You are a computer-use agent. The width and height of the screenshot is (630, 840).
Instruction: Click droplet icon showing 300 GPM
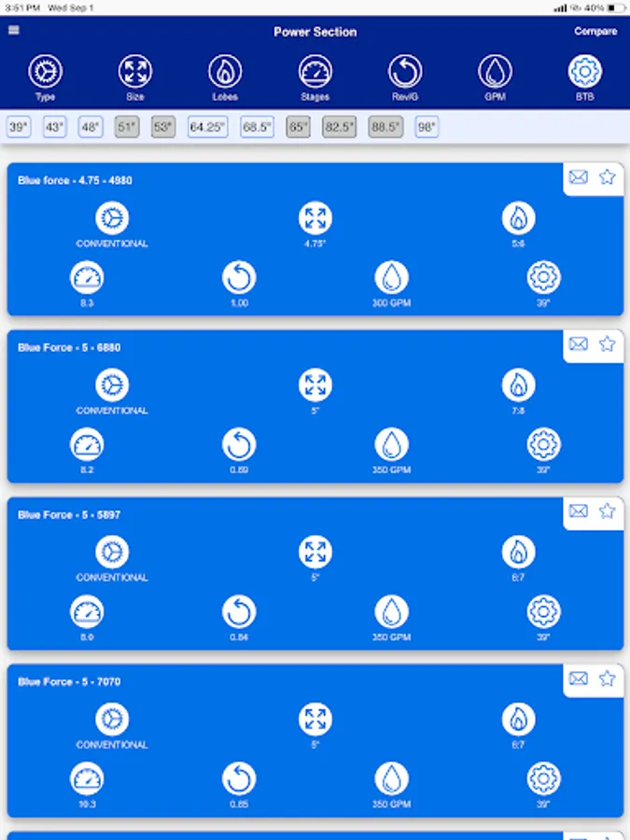(392, 277)
